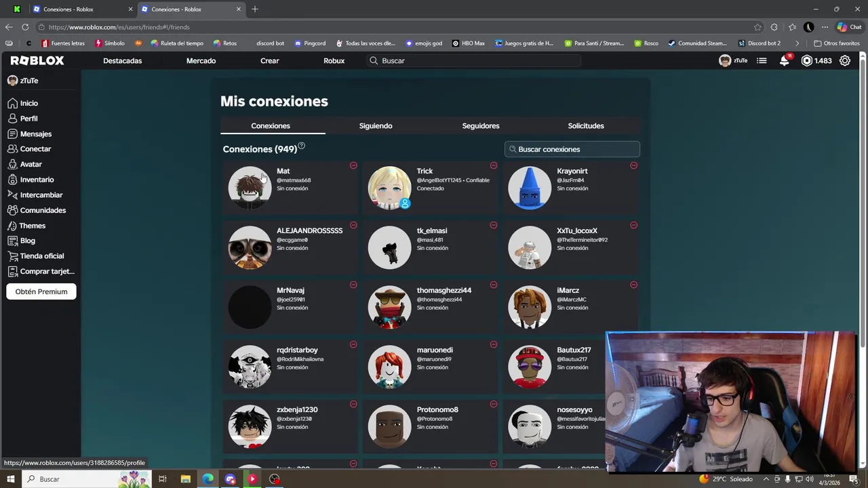Open the Otros favoritos bookmarks folder
The width and height of the screenshot is (868, 488).
(836, 43)
